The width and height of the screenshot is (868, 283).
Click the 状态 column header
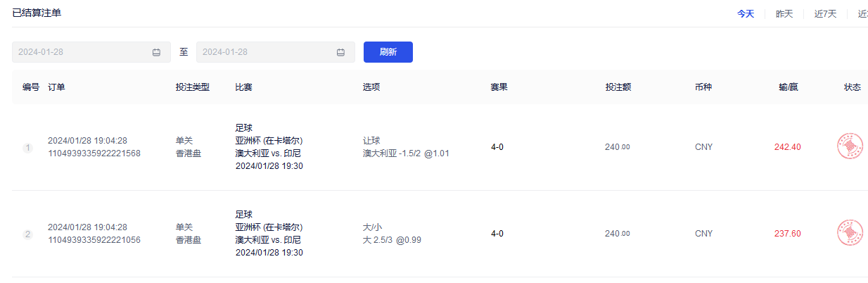click(x=853, y=87)
